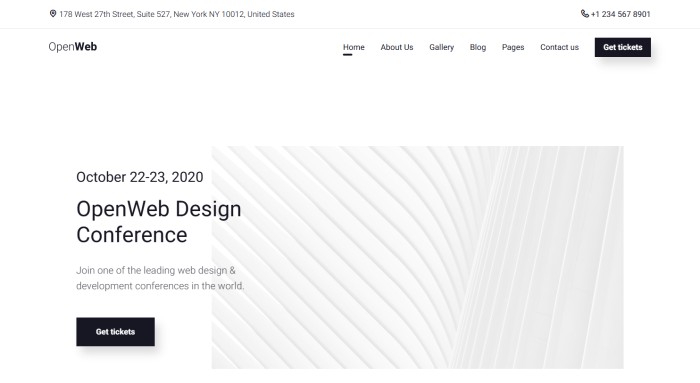Image resolution: width=700 pixels, height=383 pixels.
Task: Click the conference description paragraph
Action: (x=160, y=278)
